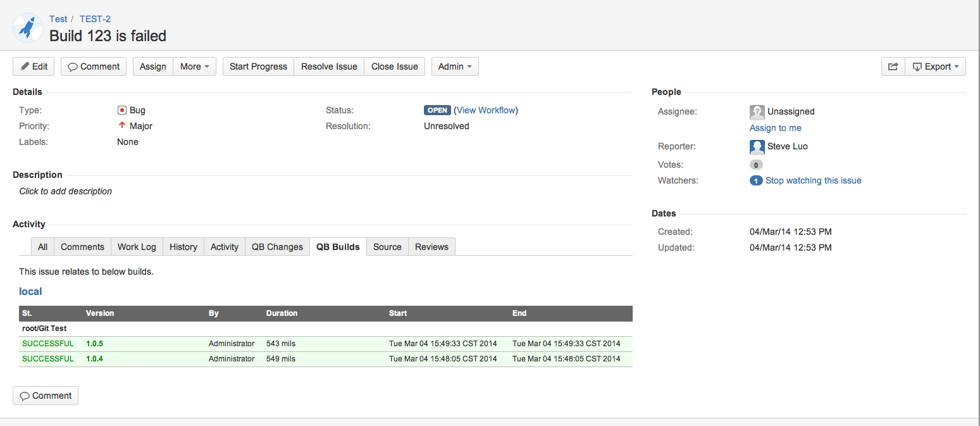Click the Unassigned avatar icon
Viewport: 980px width, 426px height.
tap(757, 112)
